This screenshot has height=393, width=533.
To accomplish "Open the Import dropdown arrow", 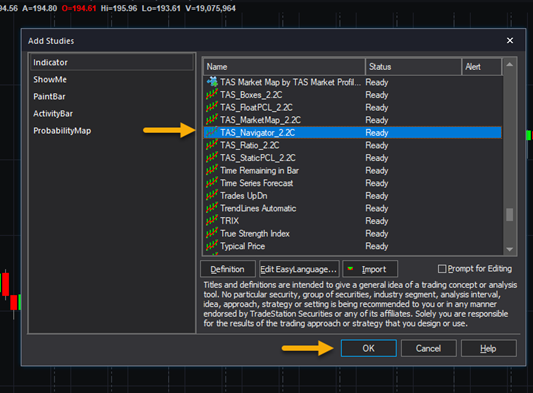I will click(x=350, y=269).
